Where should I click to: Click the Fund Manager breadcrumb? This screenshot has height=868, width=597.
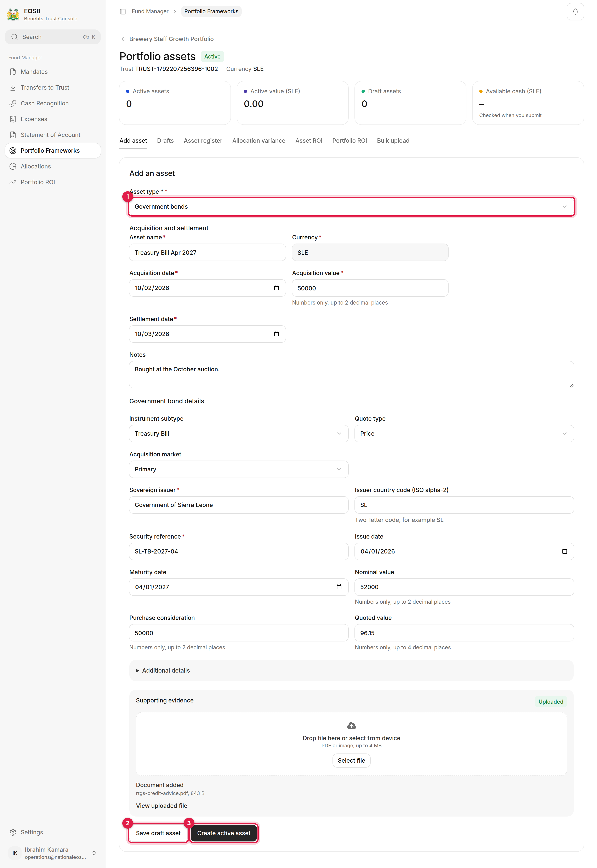150,11
